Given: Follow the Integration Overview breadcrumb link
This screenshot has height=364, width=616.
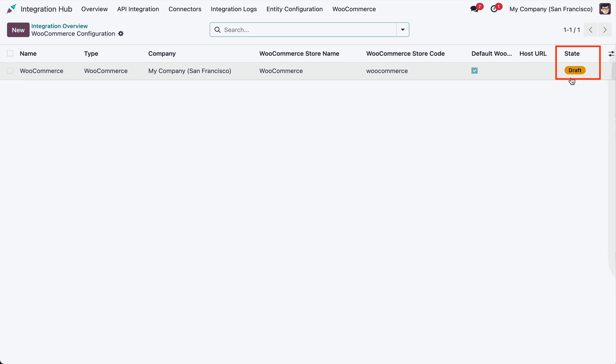Looking at the screenshot, I should 59,26.
